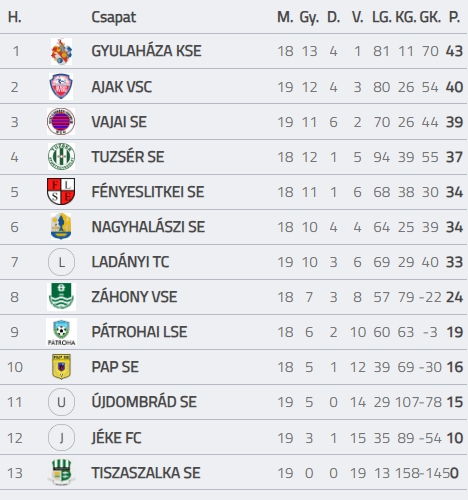Click the Ladányi TC placeholder L icon
Viewport: 468px width, 500px height.
[61, 262]
